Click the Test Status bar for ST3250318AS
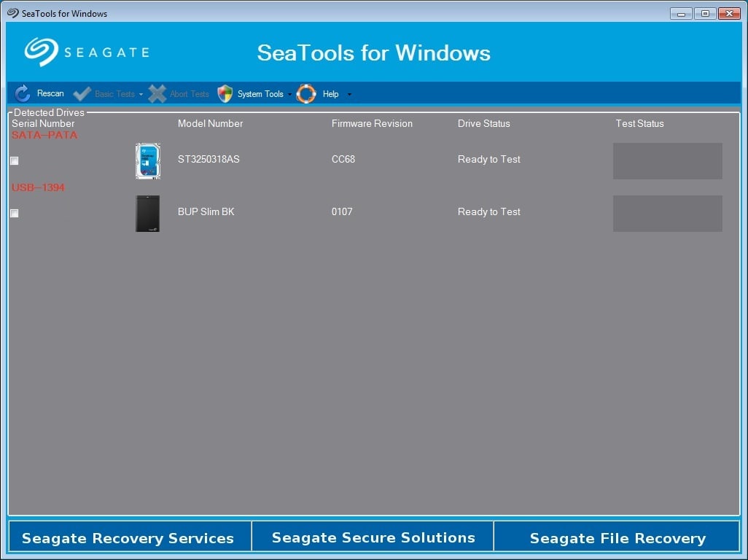Image resolution: width=748 pixels, height=560 pixels. coord(667,161)
